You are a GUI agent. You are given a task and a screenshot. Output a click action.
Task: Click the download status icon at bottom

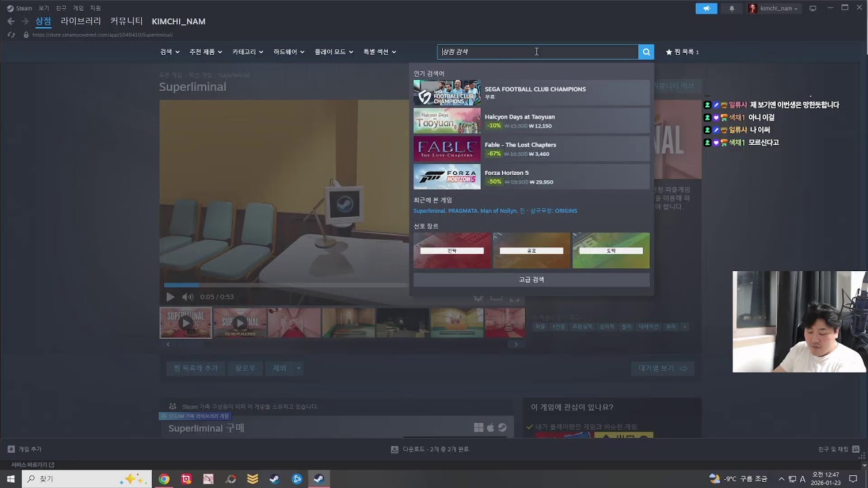395,449
